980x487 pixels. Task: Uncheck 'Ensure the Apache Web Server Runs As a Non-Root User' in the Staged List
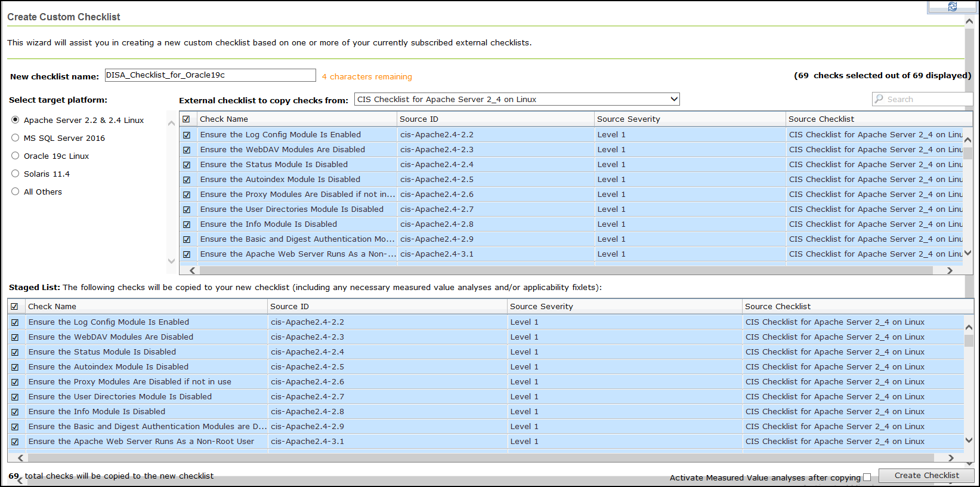tap(15, 442)
